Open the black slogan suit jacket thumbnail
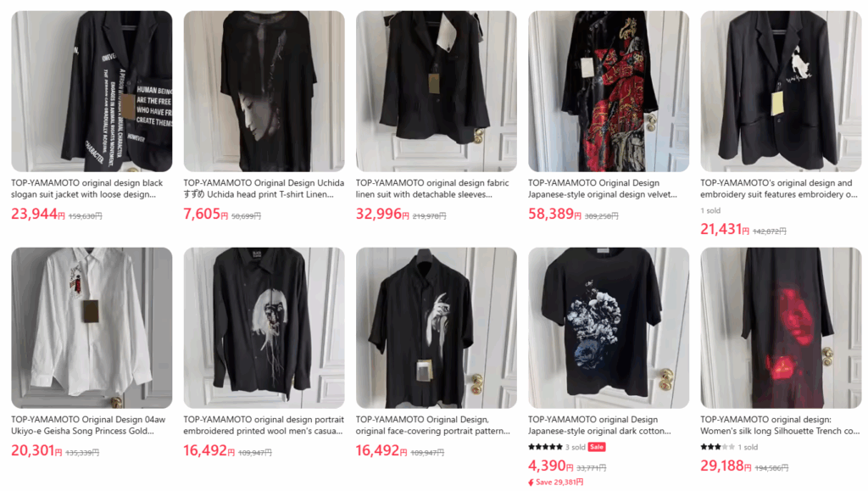 (92, 92)
